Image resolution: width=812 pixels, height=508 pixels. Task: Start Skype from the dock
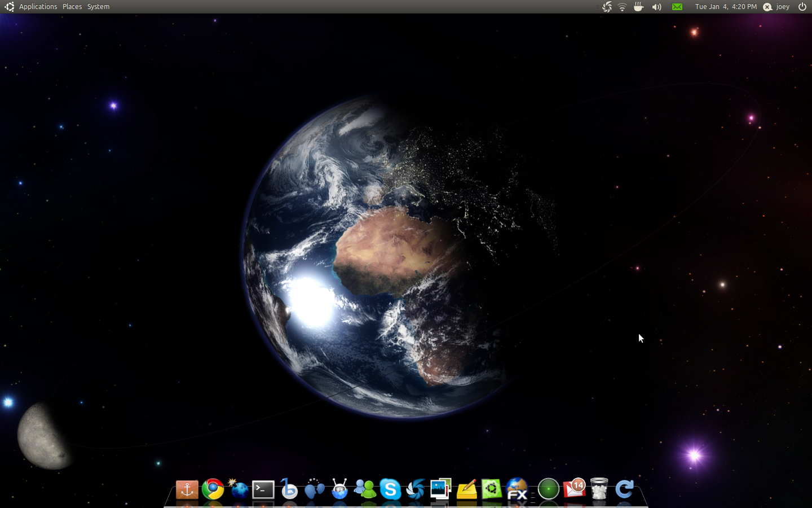391,490
